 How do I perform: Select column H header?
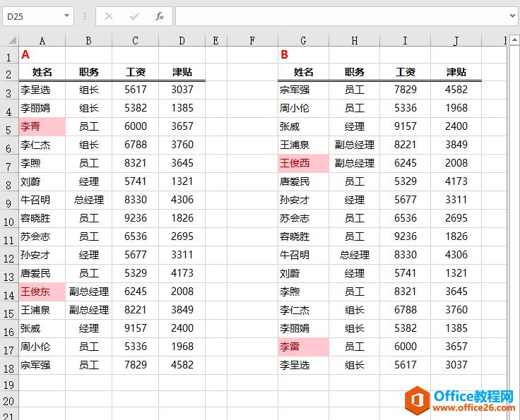tap(354, 41)
